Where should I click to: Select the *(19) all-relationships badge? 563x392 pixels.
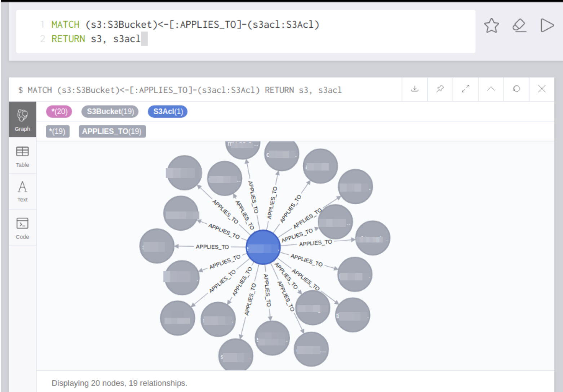click(x=58, y=132)
